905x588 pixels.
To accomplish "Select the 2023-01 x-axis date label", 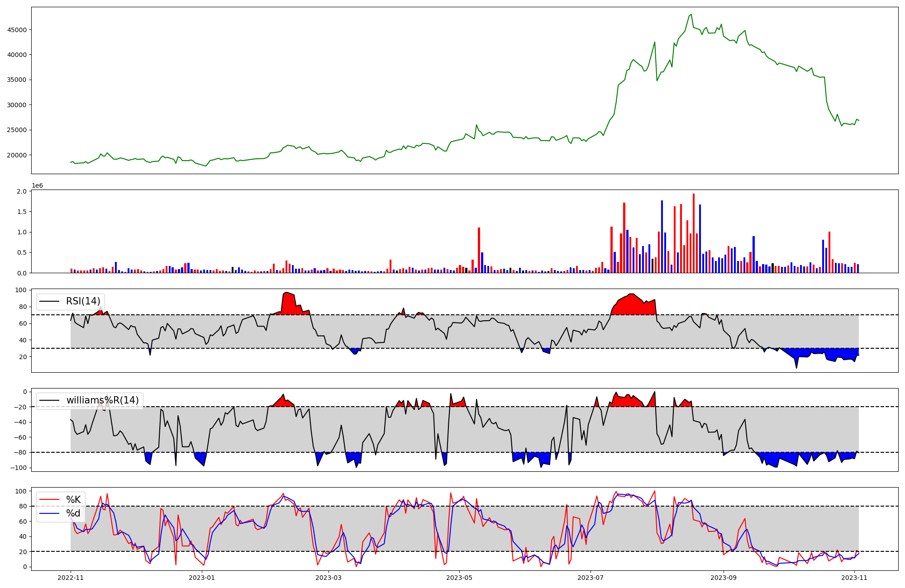I will coord(201,577).
